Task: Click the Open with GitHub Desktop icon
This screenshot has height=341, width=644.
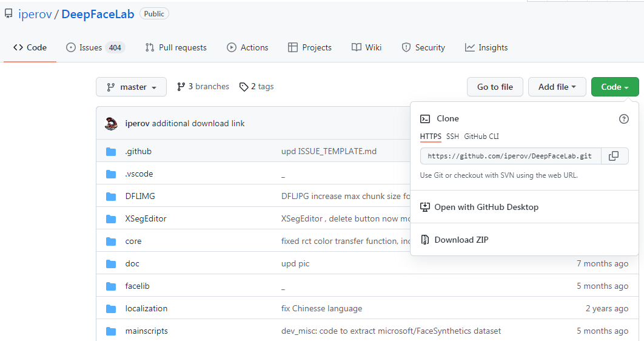Action: [x=425, y=207]
